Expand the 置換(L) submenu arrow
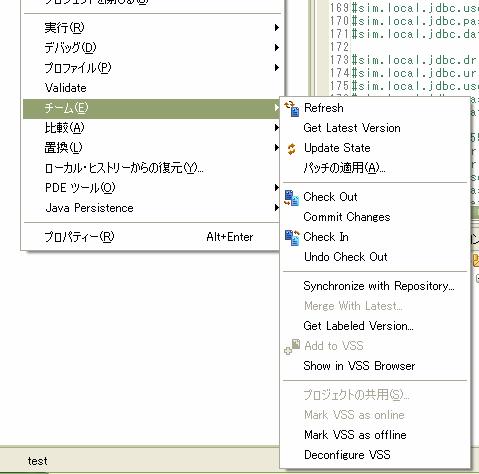 click(x=276, y=147)
